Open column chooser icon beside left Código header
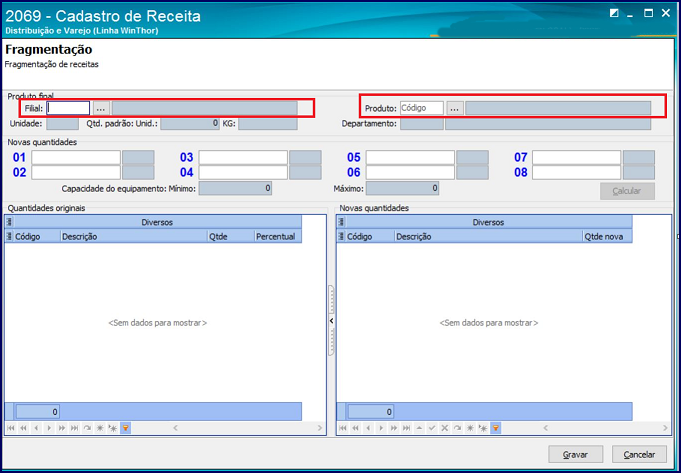 (9, 236)
